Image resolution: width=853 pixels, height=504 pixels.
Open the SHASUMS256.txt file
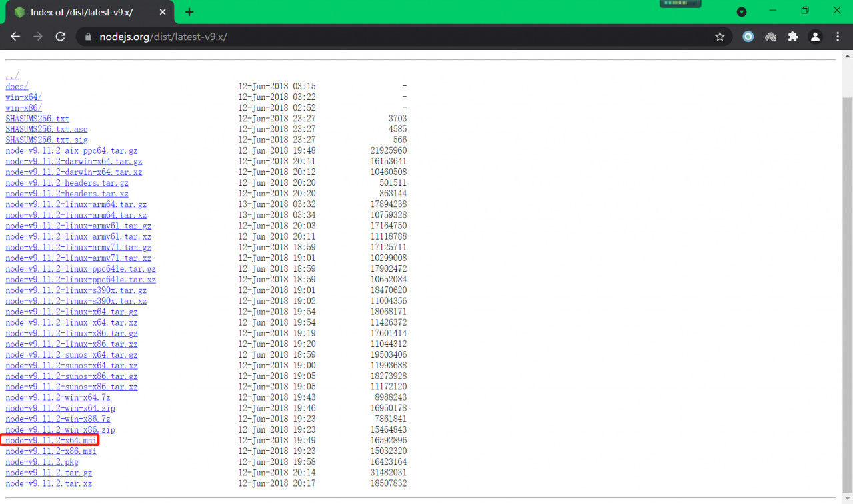[x=37, y=118]
